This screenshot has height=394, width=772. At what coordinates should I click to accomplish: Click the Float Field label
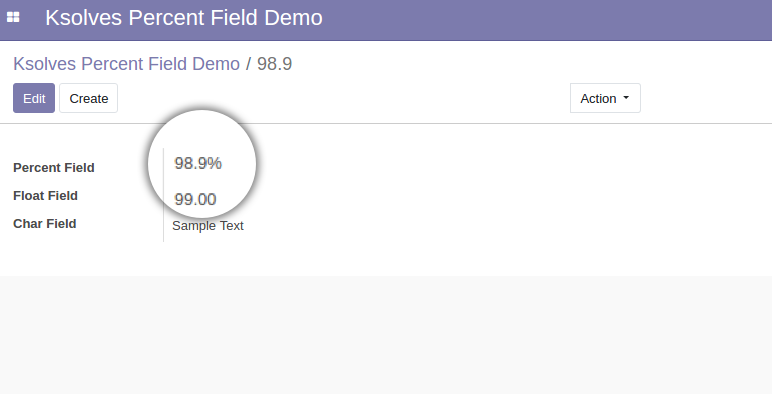click(45, 196)
